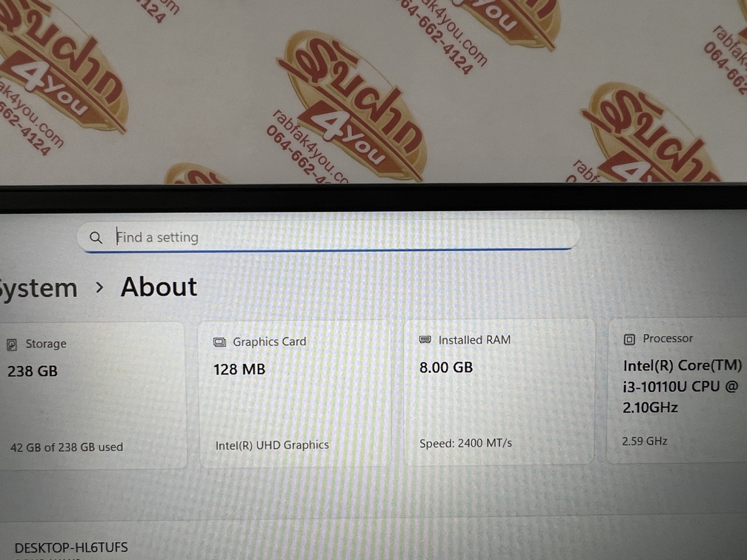This screenshot has width=747, height=560.
Task: Click Speed: 2400 MT/s text
Action: click(465, 443)
